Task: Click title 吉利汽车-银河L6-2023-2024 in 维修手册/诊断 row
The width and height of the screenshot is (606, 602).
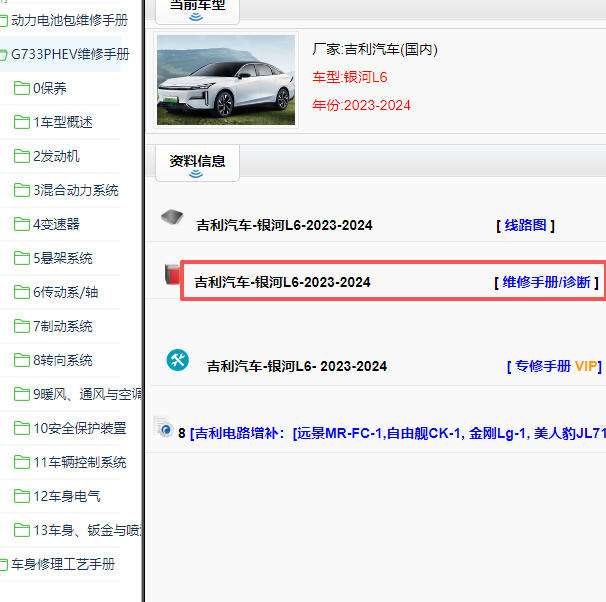Action: coord(283,282)
